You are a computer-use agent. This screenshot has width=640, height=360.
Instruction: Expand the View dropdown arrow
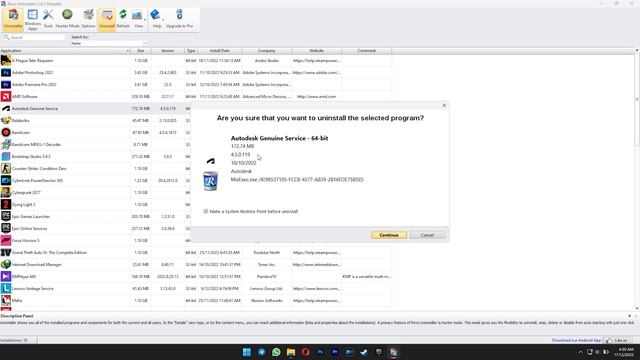(145, 20)
